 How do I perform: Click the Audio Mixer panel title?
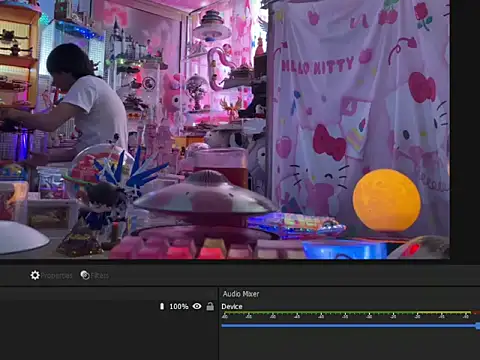[x=241, y=294]
